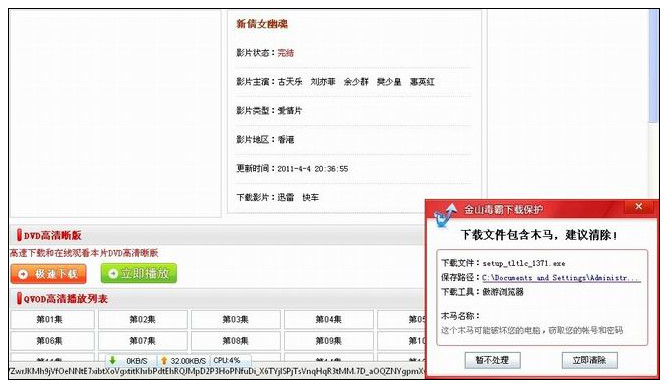668x388 pixels.
Task: Open episode 第06集
Action: click(x=52, y=341)
